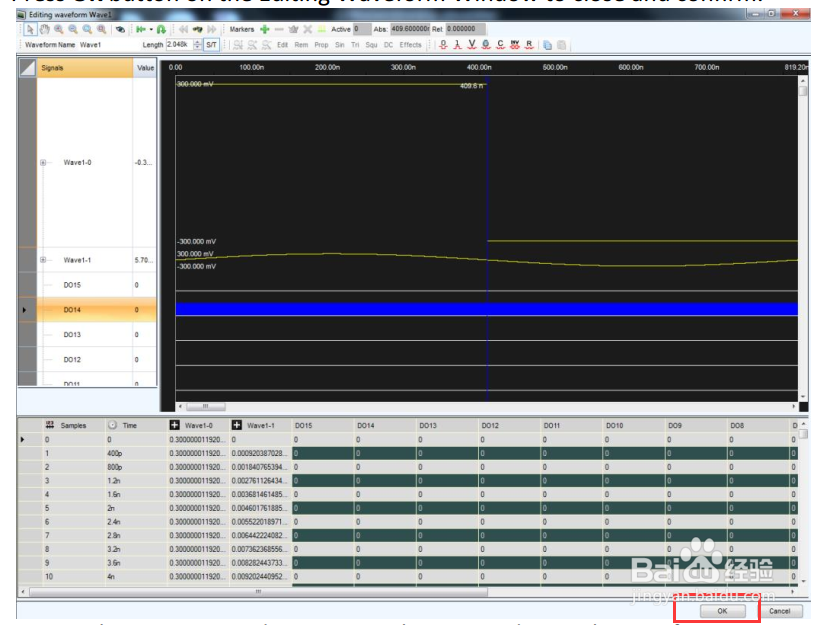Select the DO14 signal row
822x625 pixels.
click(96, 310)
